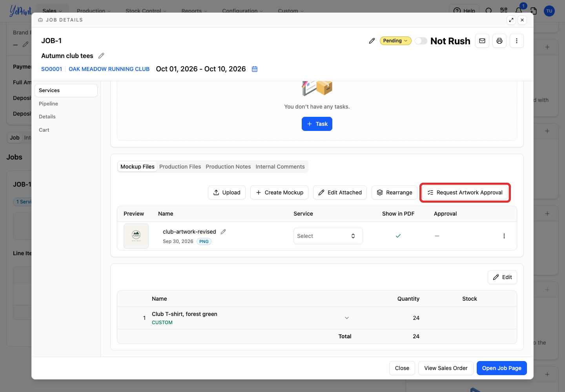Go to the Cart sidebar section
565x392 pixels.
[x=66, y=130]
